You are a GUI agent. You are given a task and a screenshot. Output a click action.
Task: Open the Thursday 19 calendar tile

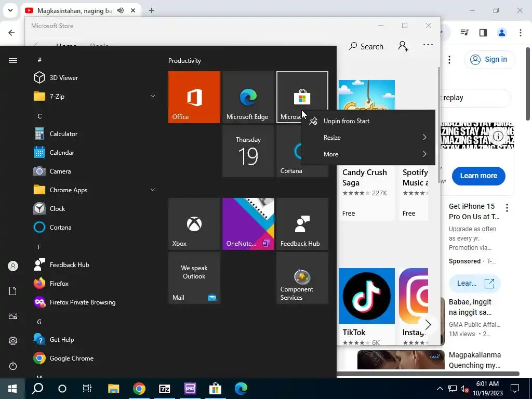point(248,151)
